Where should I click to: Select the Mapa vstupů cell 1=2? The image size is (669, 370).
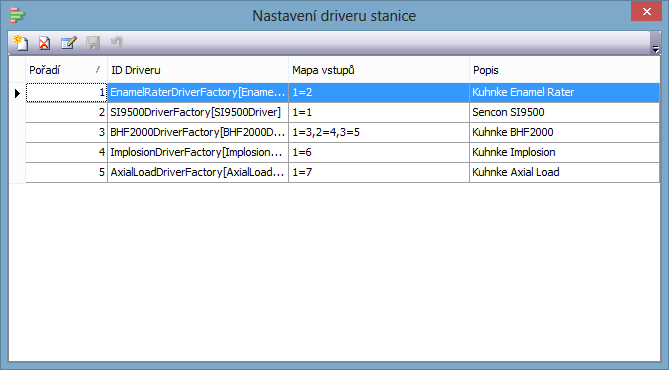[x=379, y=93]
